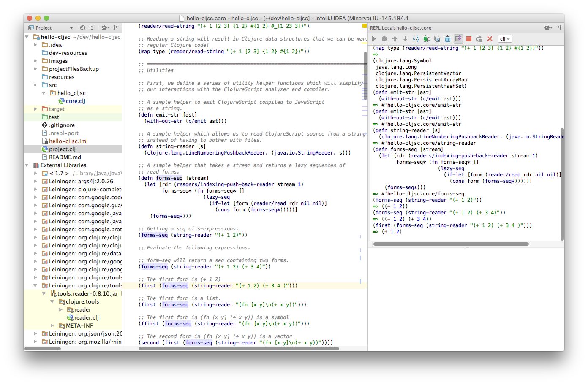Collapse all nodes using the collapse-all icon
This screenshot has height=385, width=588.
point(92,28)
